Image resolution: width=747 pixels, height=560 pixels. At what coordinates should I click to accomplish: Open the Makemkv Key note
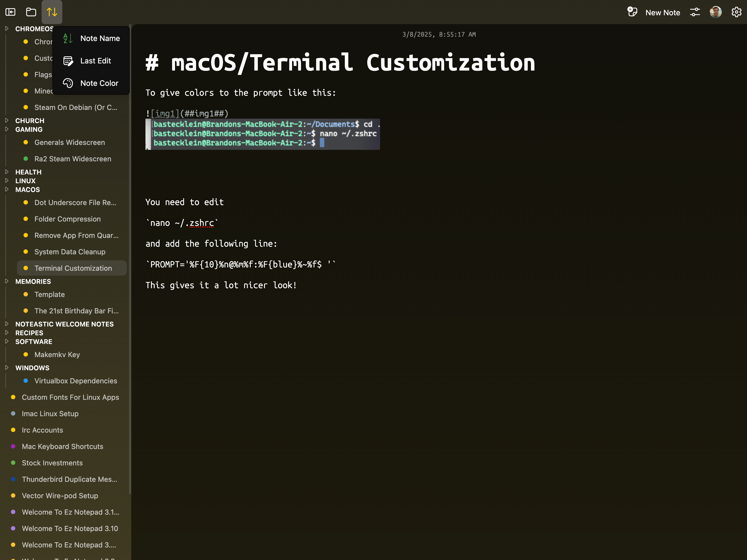point(72,355)
